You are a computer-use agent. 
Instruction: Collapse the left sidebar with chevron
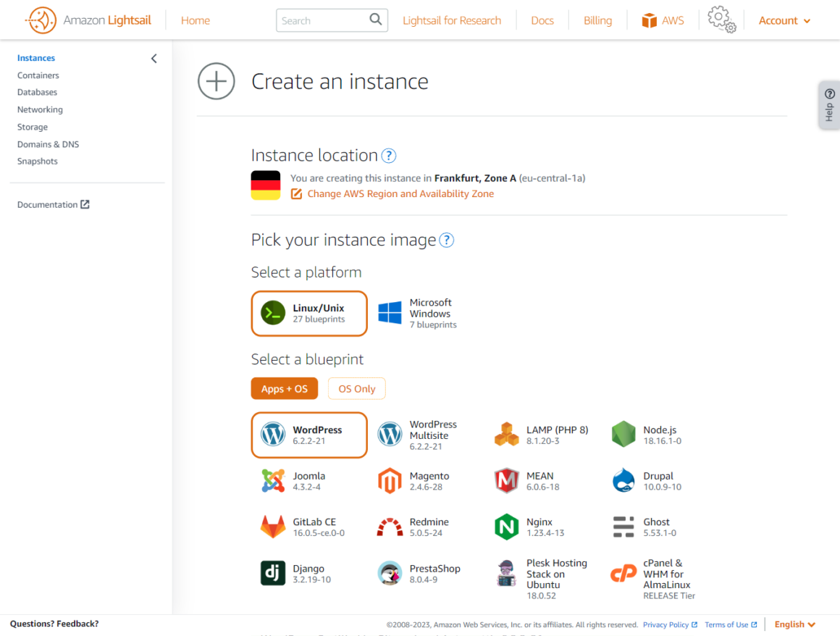154,59
